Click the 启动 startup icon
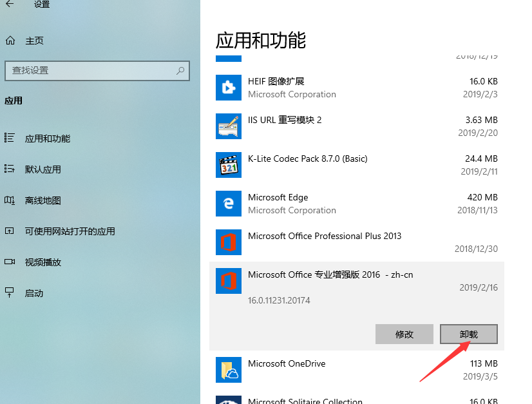This screenshot has width=532, height=404. pyautogui.click(x=9, y=293)
